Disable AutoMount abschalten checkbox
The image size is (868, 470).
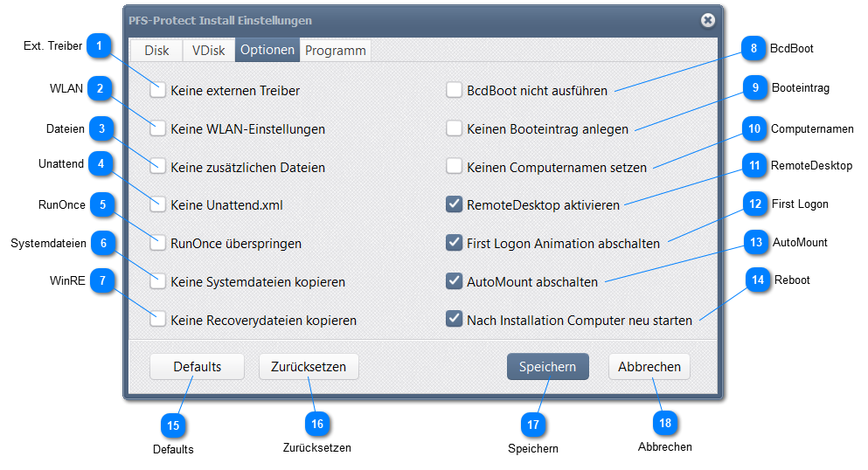[454, 282]
